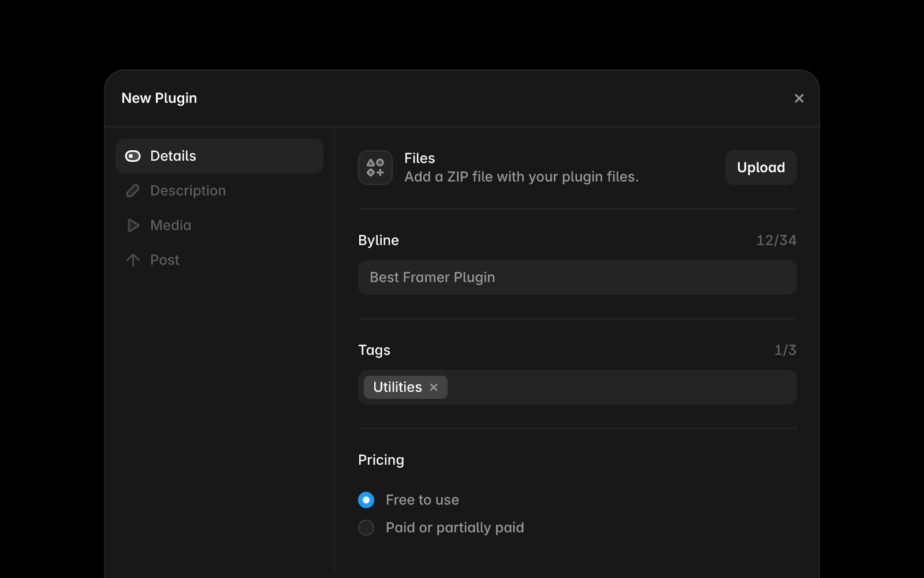Image resolution: width=924 pixels, height=578 pixels.
Task: Open the Details tab
Action: coord(219,156)
